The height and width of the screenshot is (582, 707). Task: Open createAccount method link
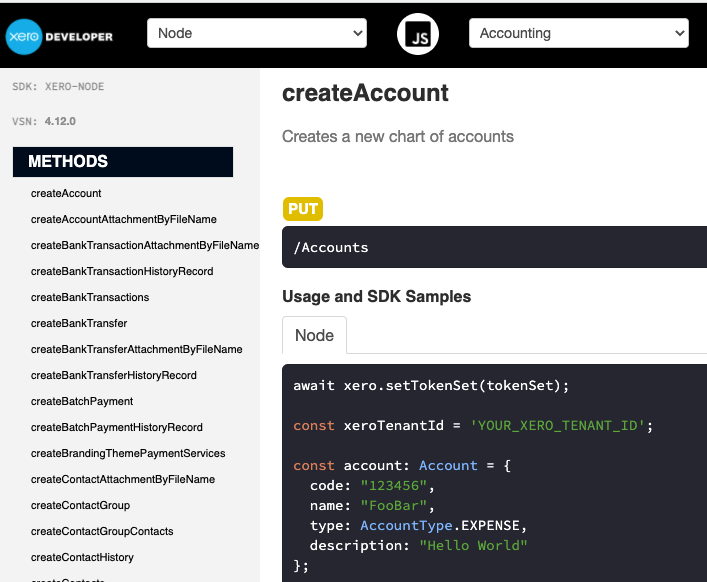(66, 193)
